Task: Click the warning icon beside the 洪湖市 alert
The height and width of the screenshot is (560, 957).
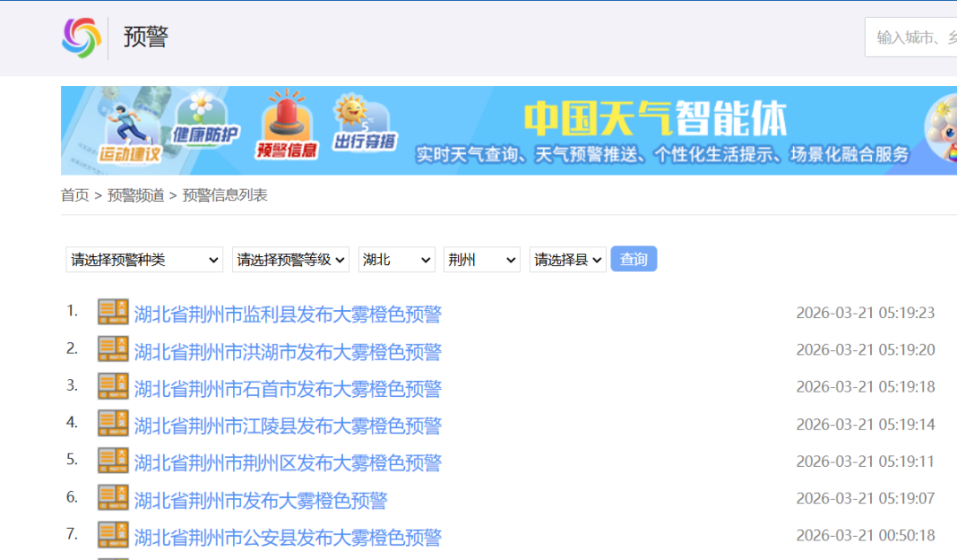Action: [113, 349]
